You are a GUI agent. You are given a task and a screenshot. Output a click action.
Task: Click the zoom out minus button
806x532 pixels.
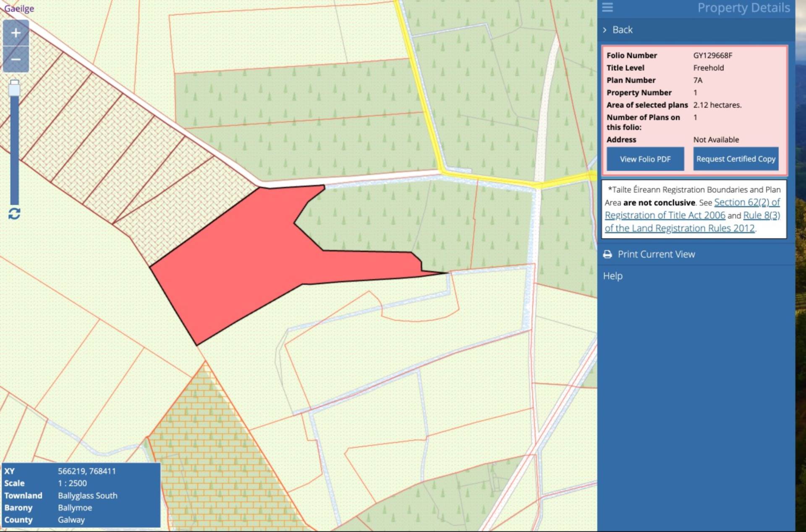point(16,59)
